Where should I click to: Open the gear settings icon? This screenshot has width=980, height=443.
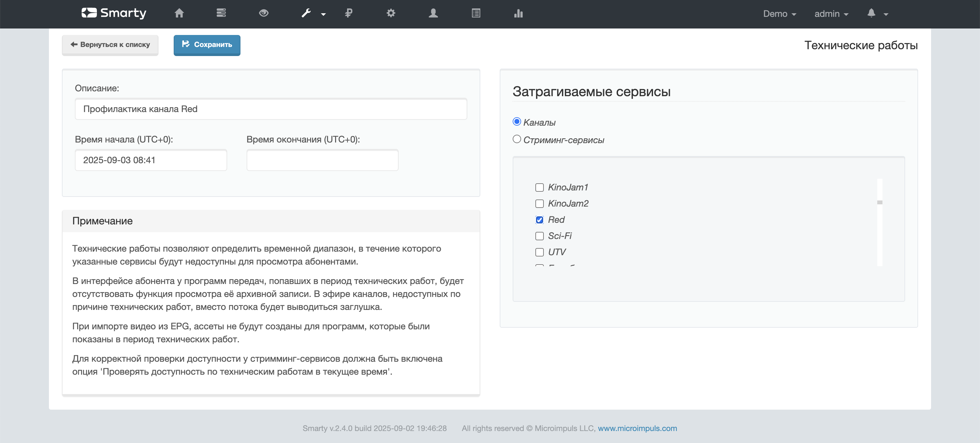pyautogui.click(x=391, y=13)
